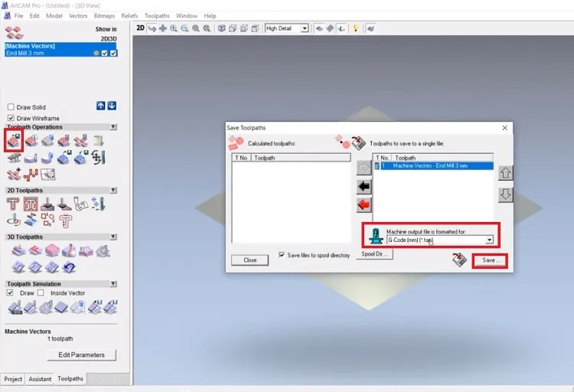Select the pan view tool
574x392 pixels.
pos(162,28)
